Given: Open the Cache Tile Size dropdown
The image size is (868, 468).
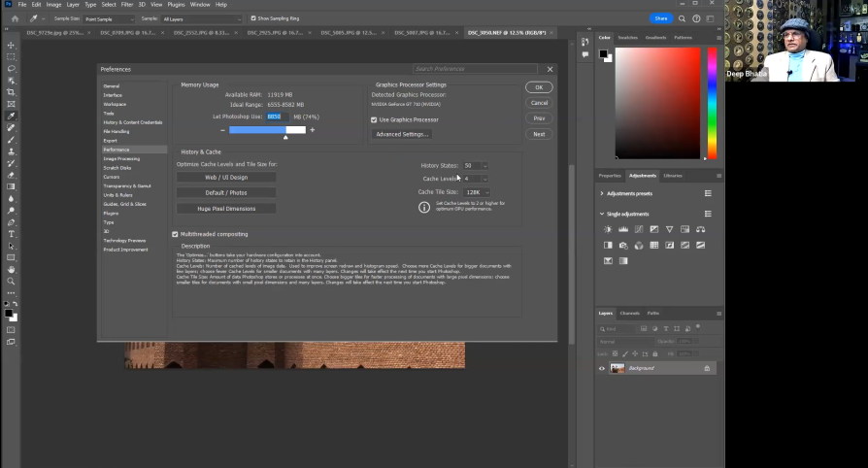Looking at the screenshot, I should 476,192.
